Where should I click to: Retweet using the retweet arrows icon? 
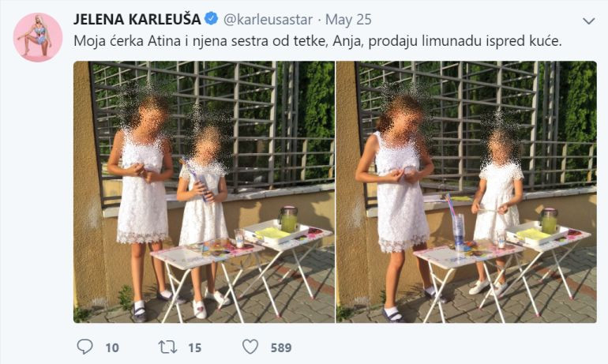pos(168,347)
